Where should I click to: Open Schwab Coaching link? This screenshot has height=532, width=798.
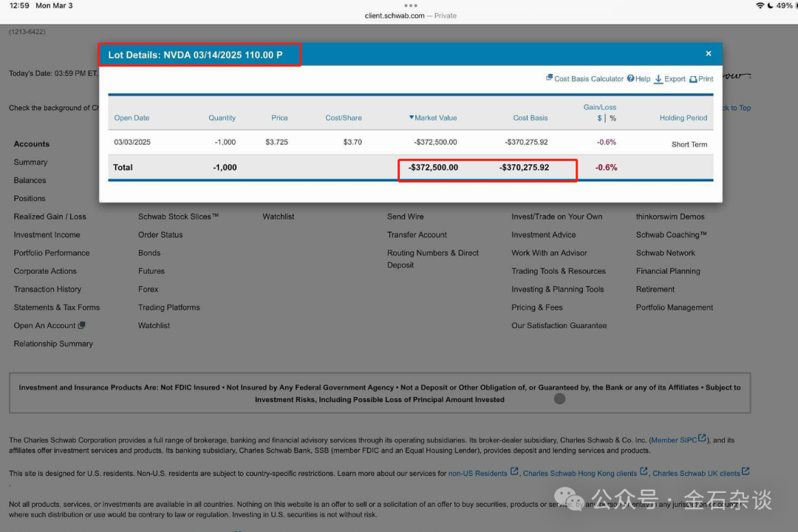(671, 235)
